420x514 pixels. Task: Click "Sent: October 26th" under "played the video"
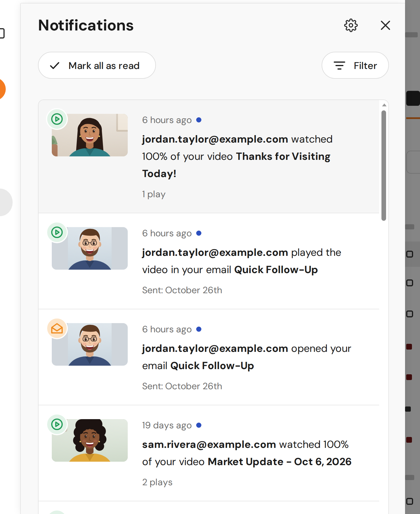click(x=182, y=290)
